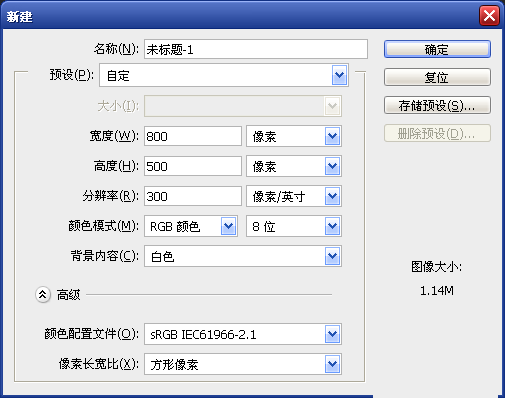Open the 像素长宽比 dropdown showing 方形像素

[x=243, y=364]
